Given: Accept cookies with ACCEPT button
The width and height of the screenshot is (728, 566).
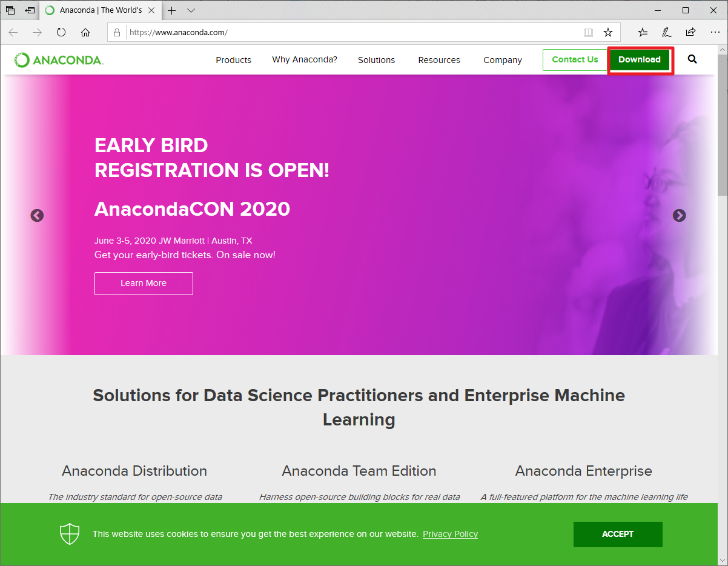Looking at the screenshot, I should point(618,534).
